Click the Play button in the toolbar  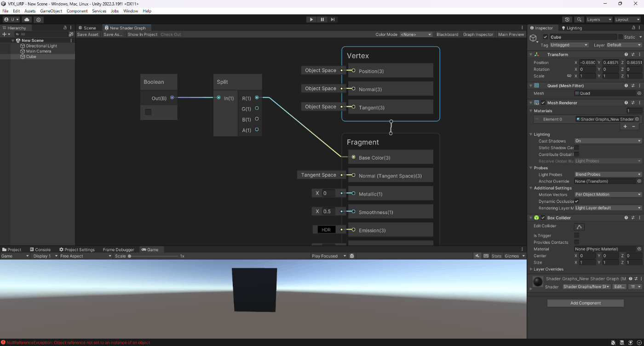[x=311, y=19]
